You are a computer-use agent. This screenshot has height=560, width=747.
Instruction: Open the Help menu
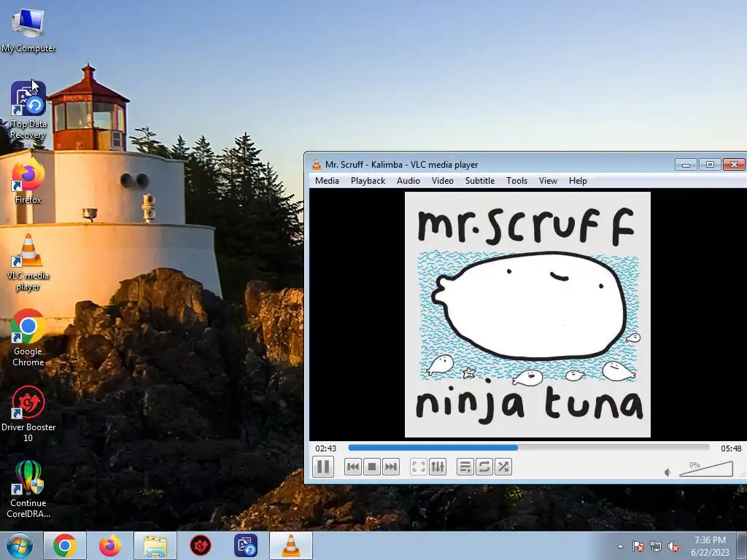(578, 181)
